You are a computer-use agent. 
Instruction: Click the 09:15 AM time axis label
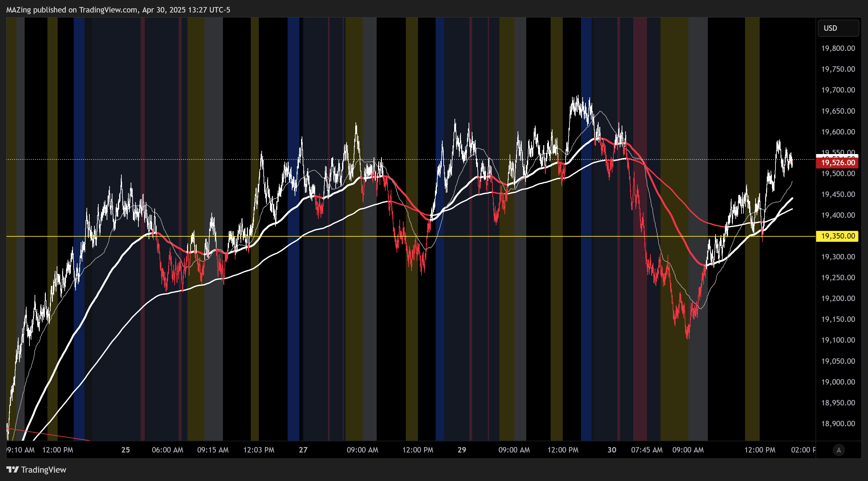(213, 450)
